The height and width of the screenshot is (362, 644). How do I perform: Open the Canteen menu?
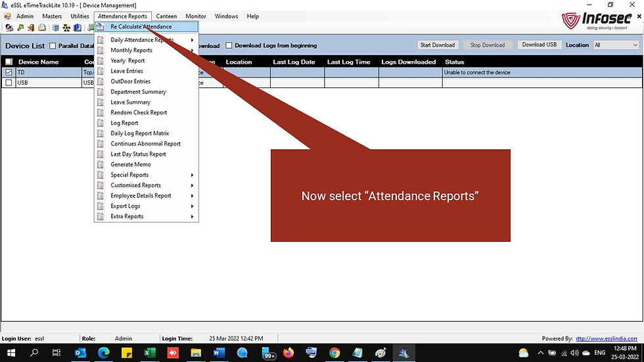(x=166, y=16)
